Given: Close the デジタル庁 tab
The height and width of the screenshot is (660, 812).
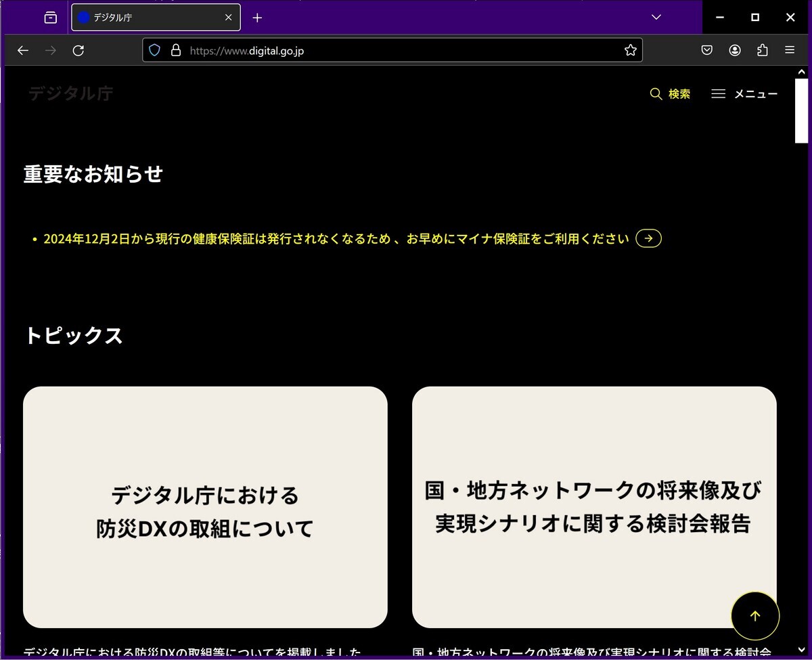Looking at the screenshot, I should pos(229,18).
